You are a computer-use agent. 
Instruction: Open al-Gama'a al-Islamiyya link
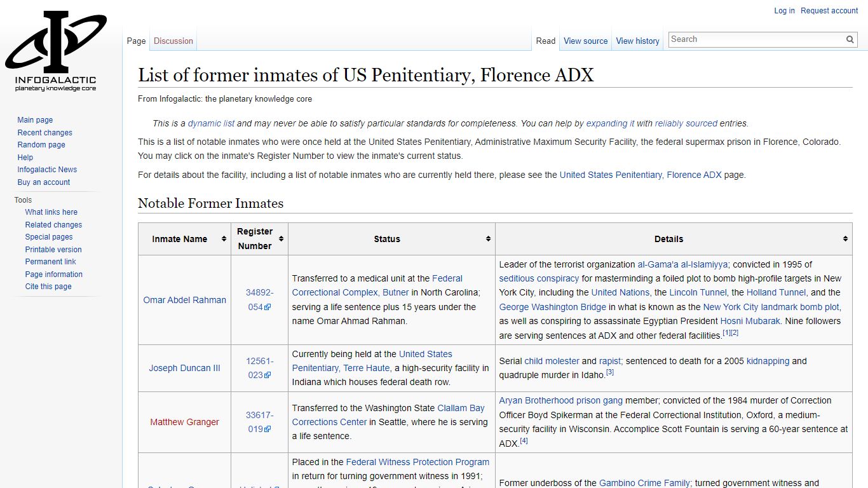pyautogui.click(x=682, y=264)
